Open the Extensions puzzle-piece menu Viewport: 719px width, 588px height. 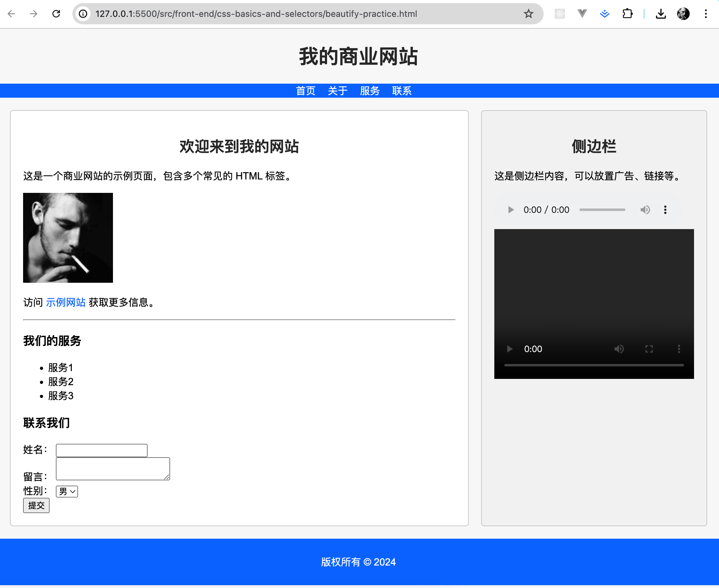point(627,14)
